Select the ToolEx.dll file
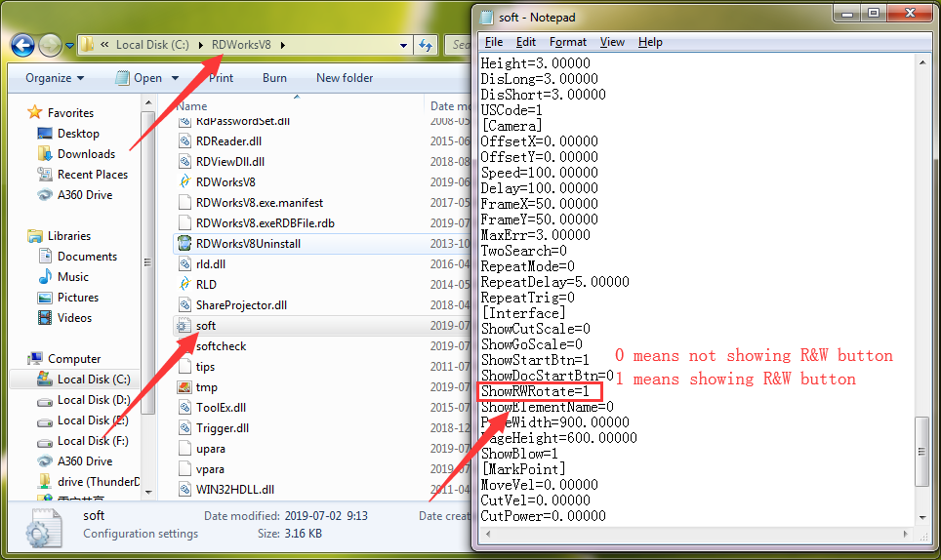Image resolution: width=941 pixels, height=560 pixels. (x=221, y=408)
